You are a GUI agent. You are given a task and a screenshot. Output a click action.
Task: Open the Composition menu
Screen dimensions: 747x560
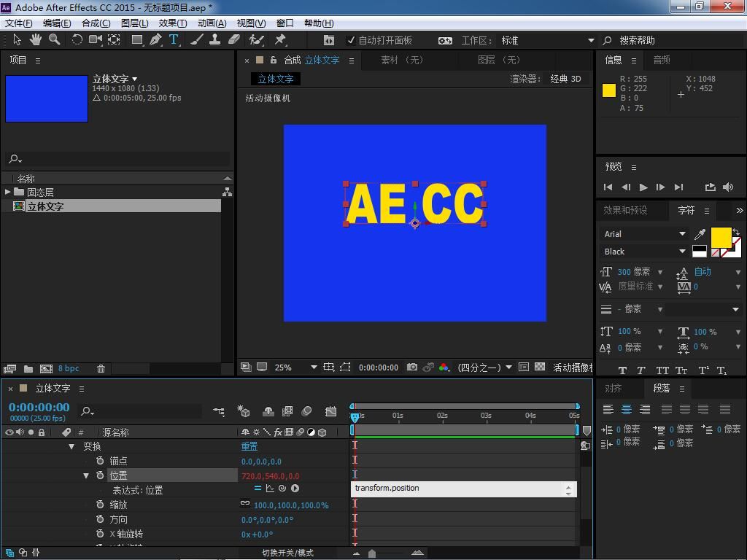coord(96,23)
